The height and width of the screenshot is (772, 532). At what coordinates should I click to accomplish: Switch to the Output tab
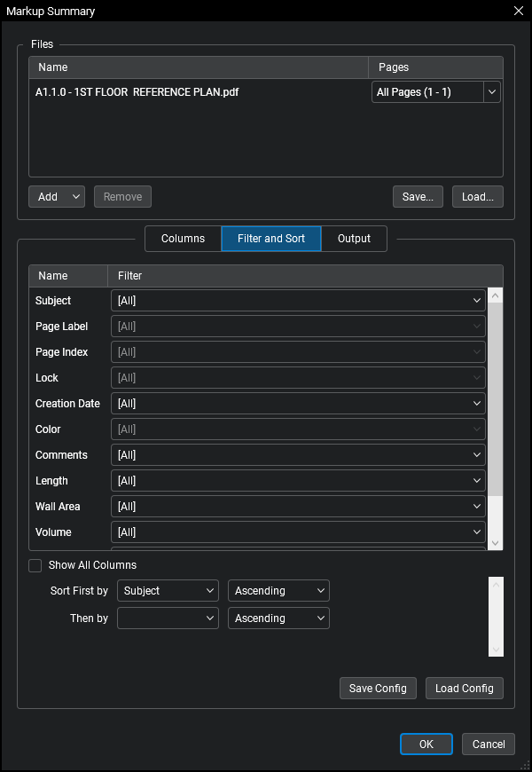click(x=354, y=239)
